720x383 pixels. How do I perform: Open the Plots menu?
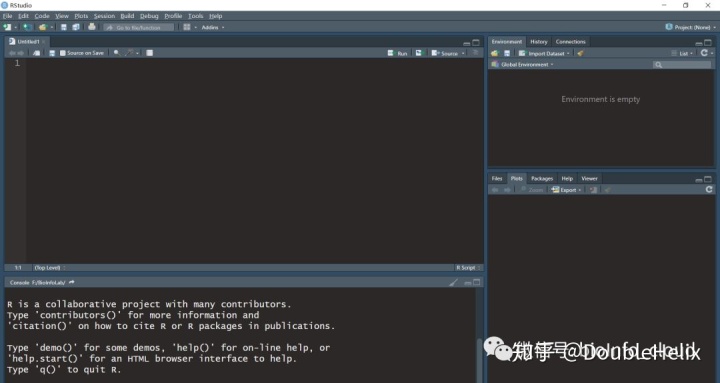pos(81,16)
